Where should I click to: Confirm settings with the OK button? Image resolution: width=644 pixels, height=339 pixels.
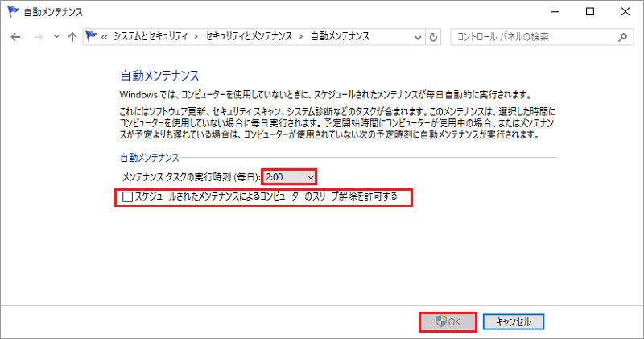[x=448, y=322]
